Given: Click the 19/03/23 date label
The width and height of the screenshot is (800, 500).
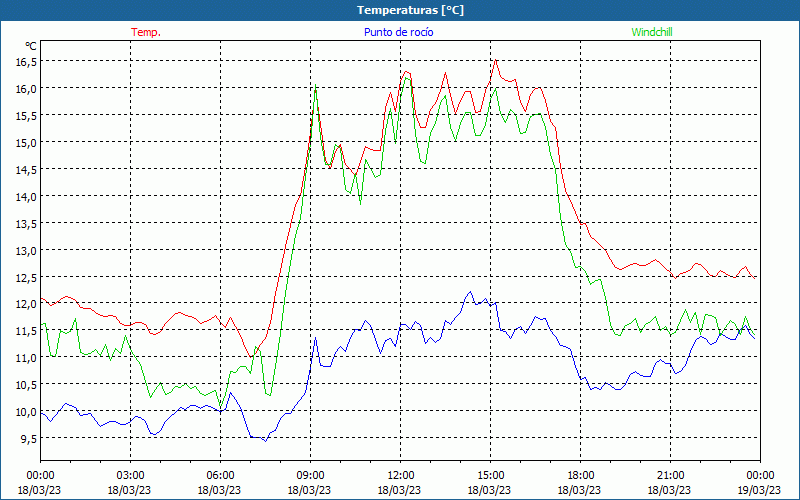Looking at the screenshot, I should 760,490.
